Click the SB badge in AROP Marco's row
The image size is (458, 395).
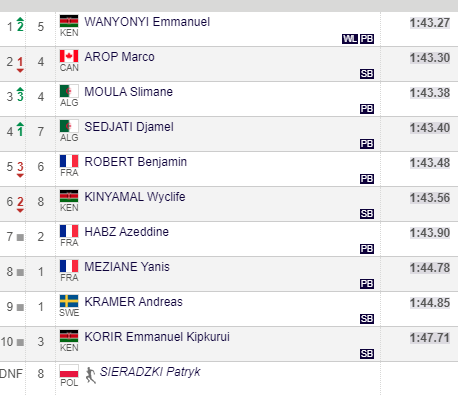click(367, 74)
